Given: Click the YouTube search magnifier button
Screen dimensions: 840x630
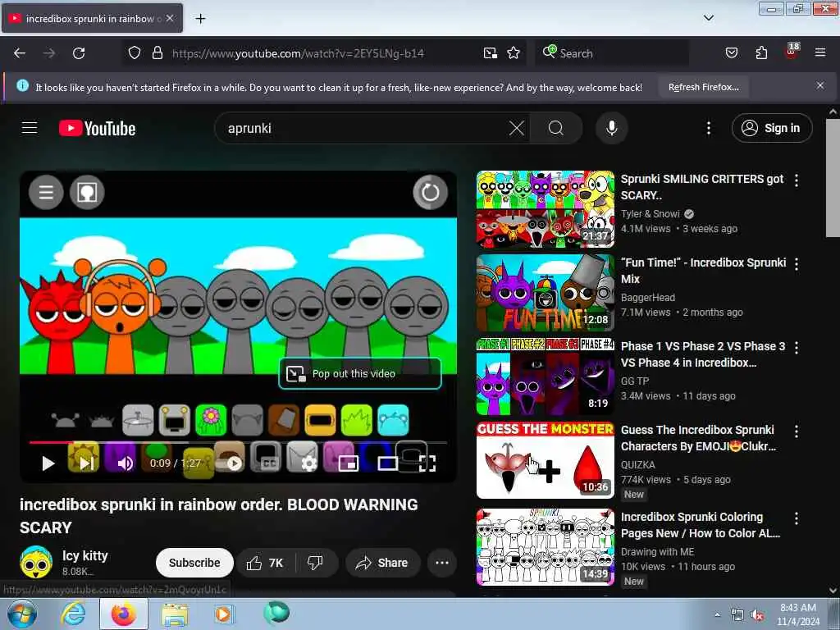Looking at the screenshot, I should 556,128.
